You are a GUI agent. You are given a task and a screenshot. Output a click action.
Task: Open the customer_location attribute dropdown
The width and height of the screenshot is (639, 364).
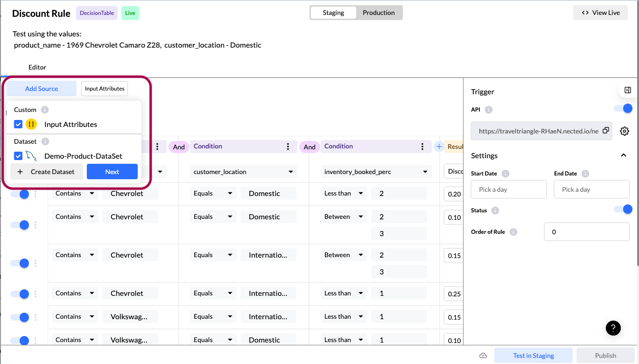tap(243, 172)
